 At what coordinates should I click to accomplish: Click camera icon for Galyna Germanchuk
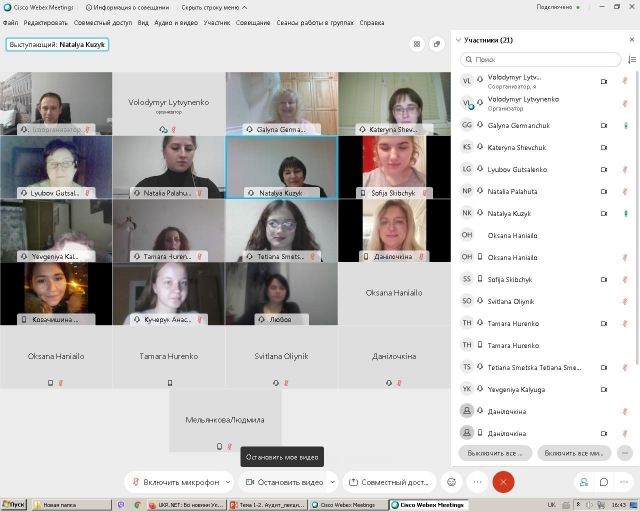point(604,126)
